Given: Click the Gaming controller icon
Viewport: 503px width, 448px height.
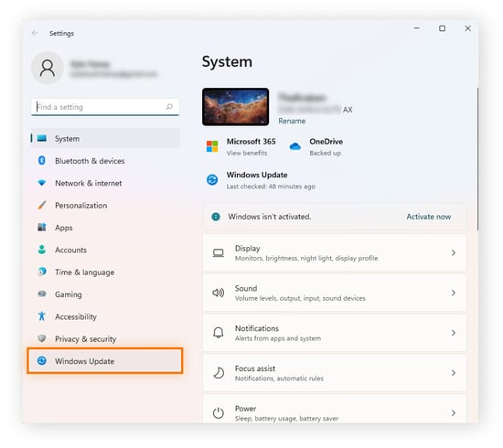Looking at the screenshot, I should click(42, 293).
